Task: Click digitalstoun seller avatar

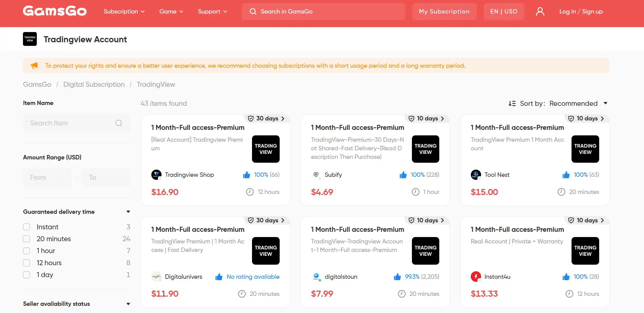Action: click(x=316, y=277)
